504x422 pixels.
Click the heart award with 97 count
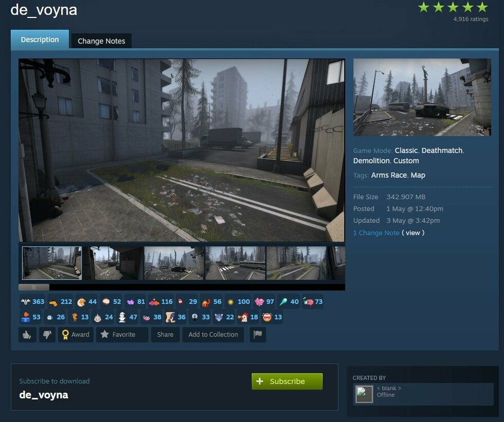click(264, 302)
